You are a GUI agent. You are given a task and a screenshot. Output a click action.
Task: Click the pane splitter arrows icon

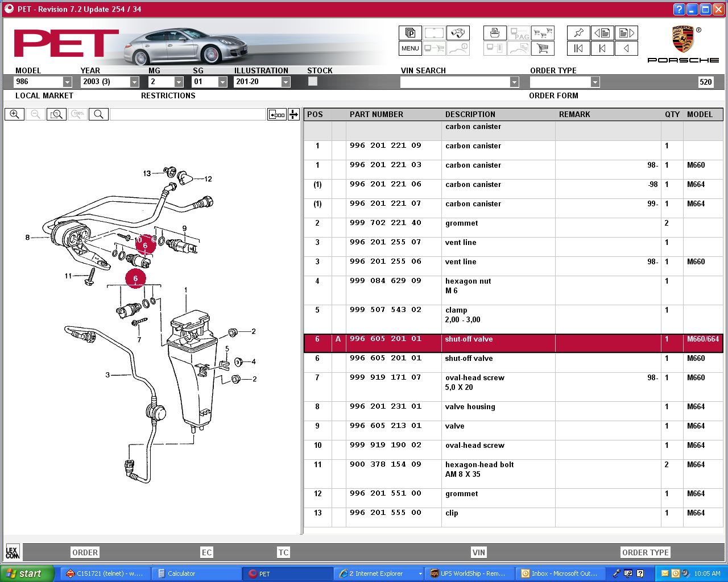[x=293, y=114]
